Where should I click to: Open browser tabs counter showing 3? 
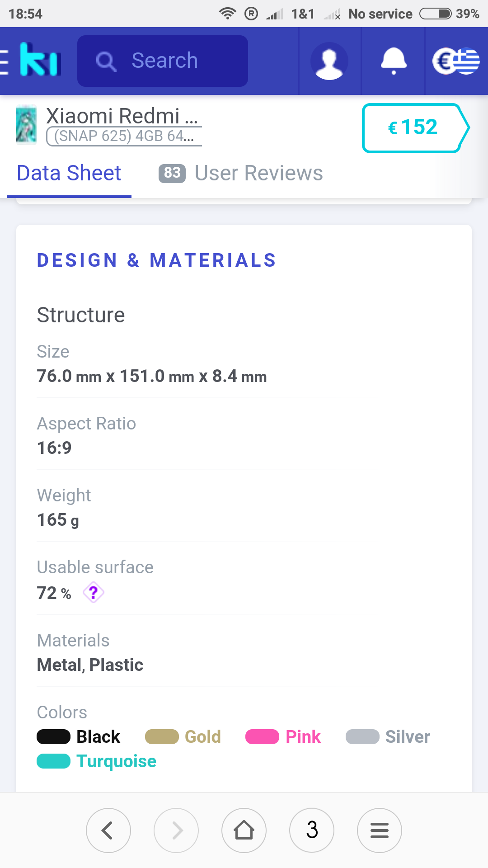312,830
